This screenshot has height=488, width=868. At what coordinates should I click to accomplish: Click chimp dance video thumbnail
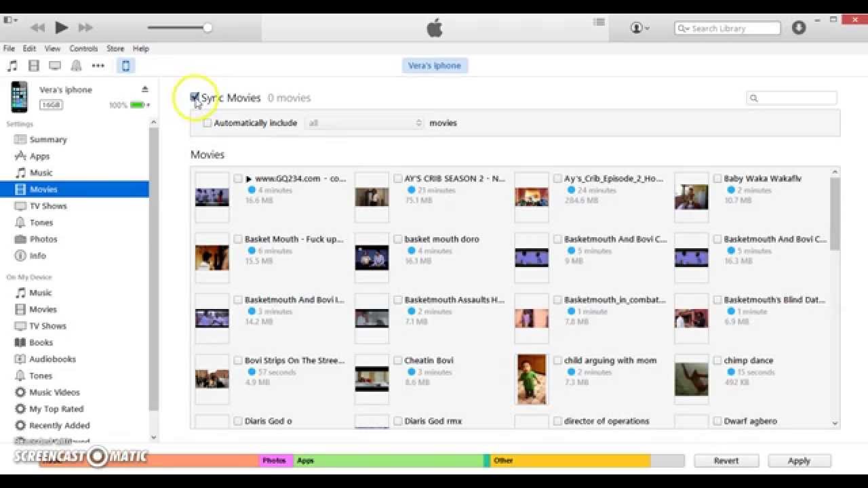point(692,380)
